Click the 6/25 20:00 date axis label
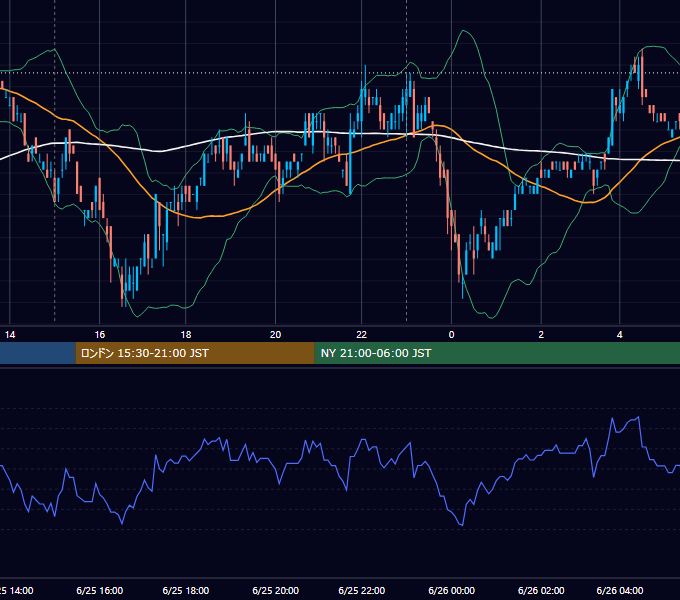Viewport: 680px width, 600px height. click(275, 590)
